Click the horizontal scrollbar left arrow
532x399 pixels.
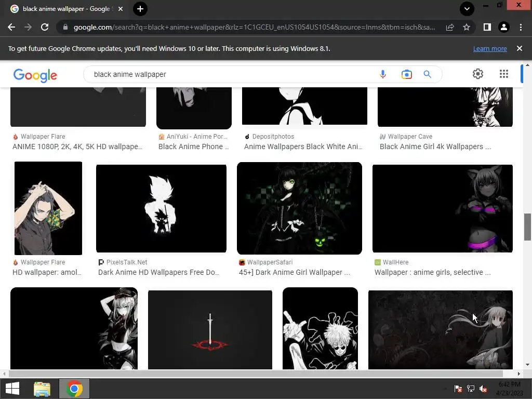point(4,374)
